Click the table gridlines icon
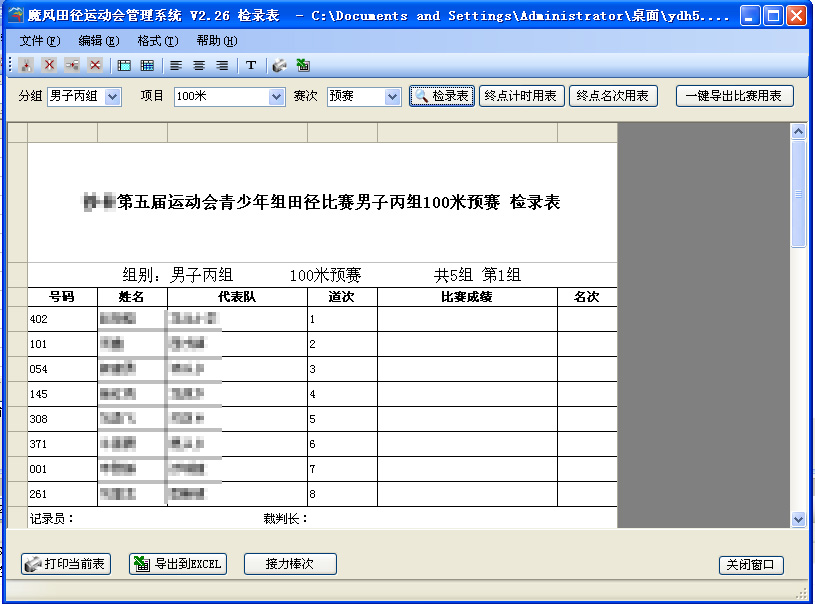815x604 pixels. [x=147, y=65]
